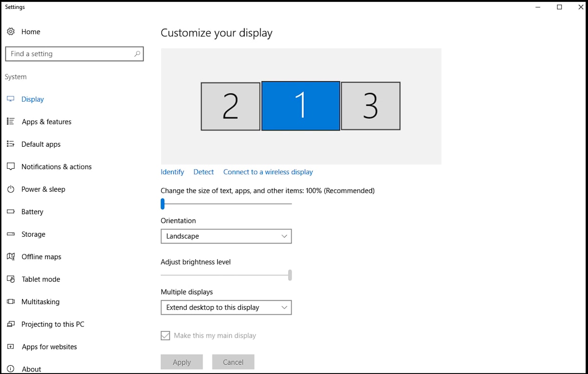Open the Orientation Landscape dropdown
Image resolution: width=588 pixels, height=374 pixels.
(226, 236)
